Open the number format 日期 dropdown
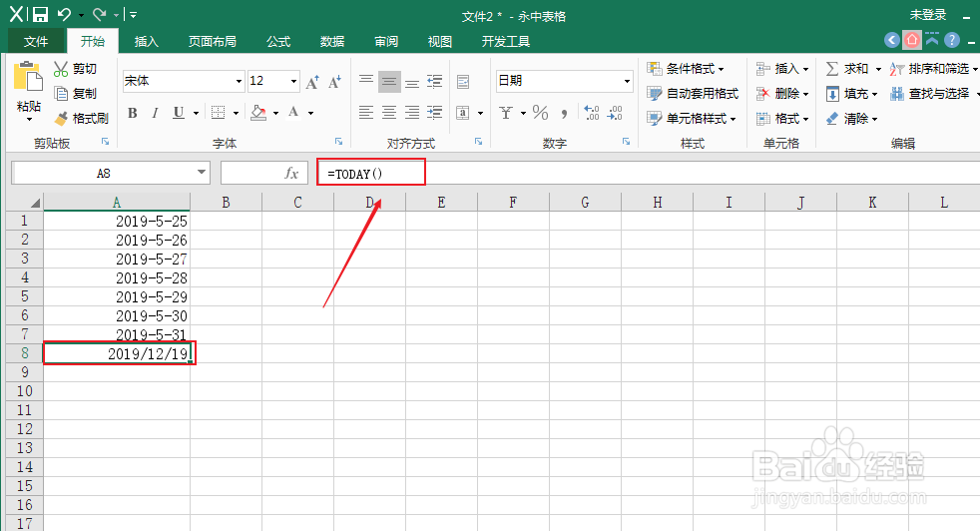 point(627,81)
